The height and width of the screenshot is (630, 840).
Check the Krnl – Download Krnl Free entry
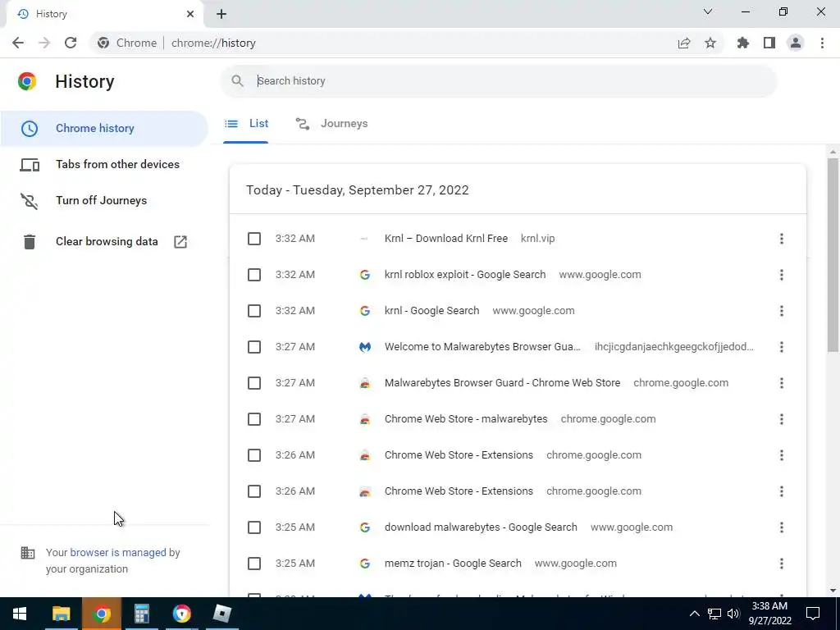[254, 239]
